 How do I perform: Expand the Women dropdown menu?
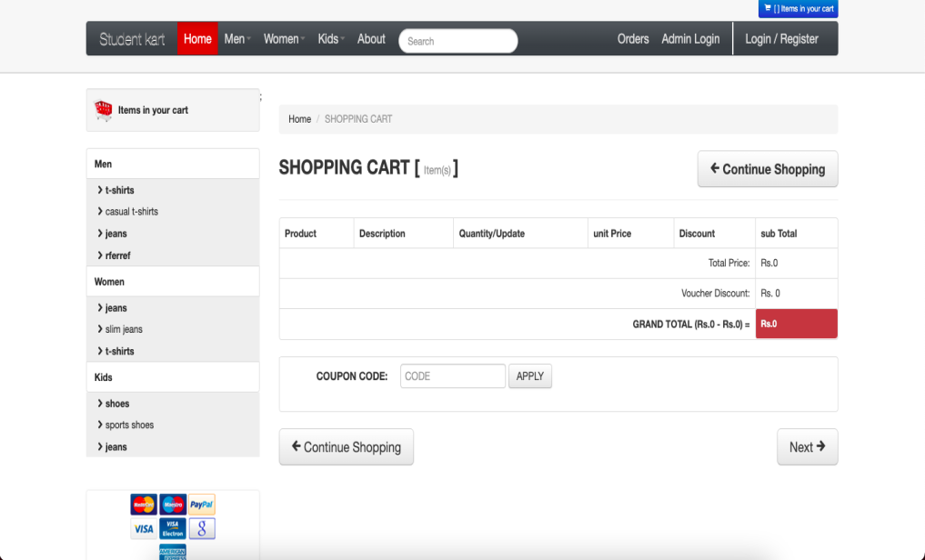[x=284, y=39]
